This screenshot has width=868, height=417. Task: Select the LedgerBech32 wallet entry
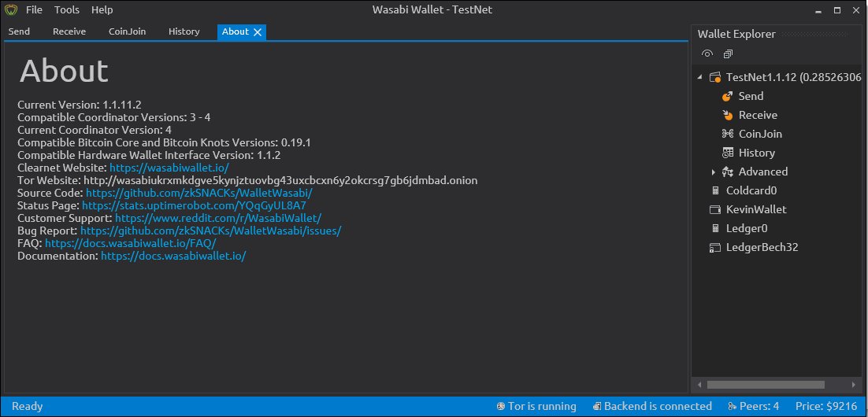click(762, 247)
